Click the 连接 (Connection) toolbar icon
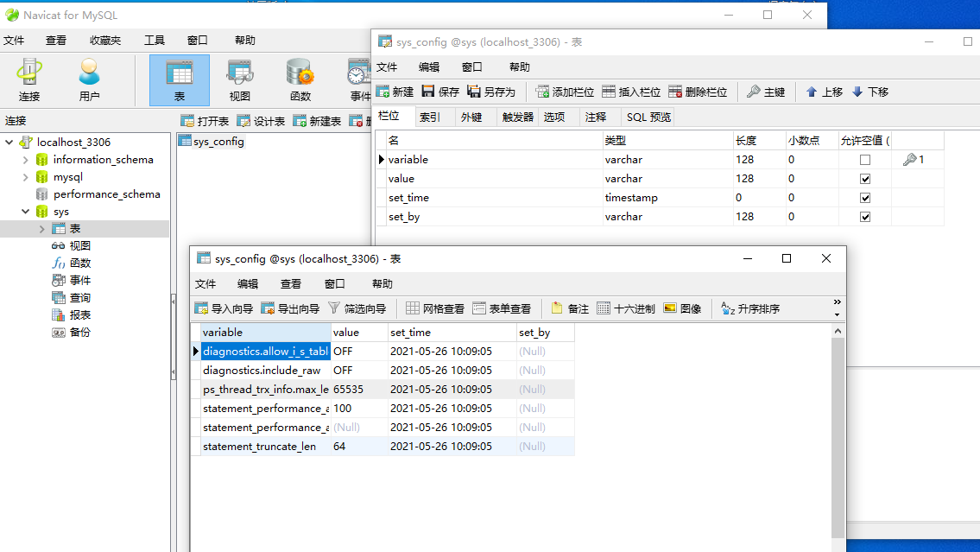The width and height of the screenshot is (980, 552). click(x=29, y=79)
